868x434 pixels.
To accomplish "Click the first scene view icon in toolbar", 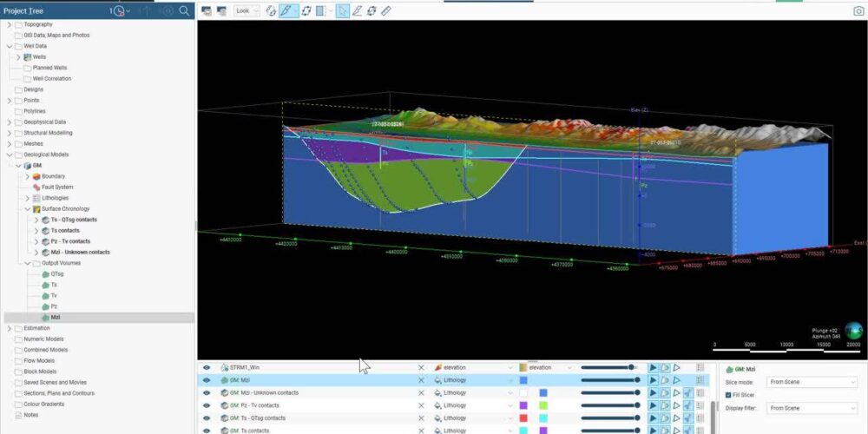I will point(207,10).
